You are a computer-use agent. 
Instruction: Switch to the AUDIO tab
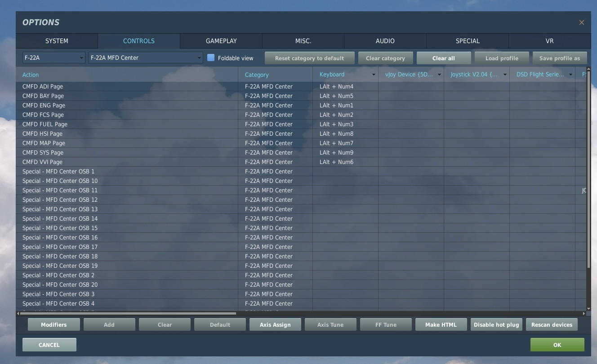(385, 41)
